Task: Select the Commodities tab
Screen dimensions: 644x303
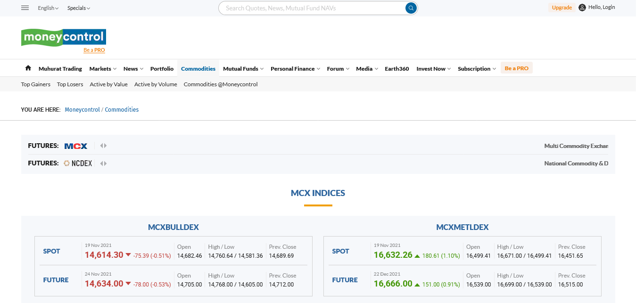Action: tap(198, 69)
